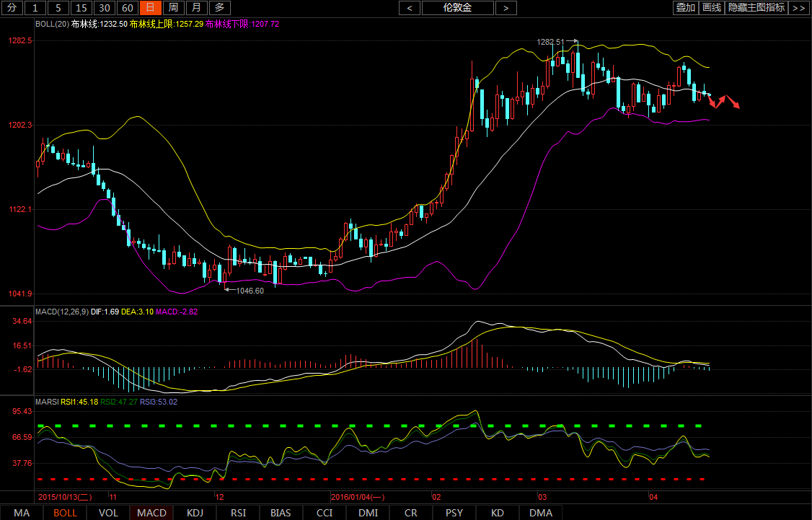The image size is (812, 520).
Task: Select the CCI indicator tab
Action: 325,513
